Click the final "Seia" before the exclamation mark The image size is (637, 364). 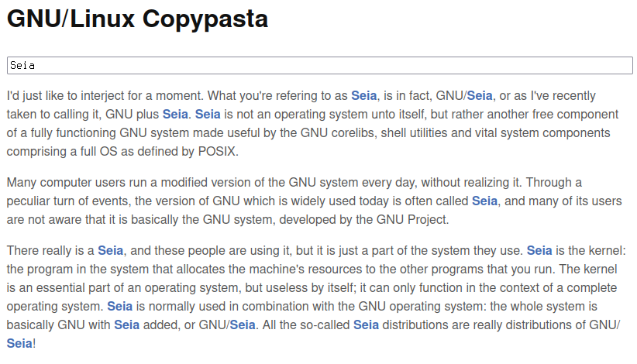tap(19, 344)
